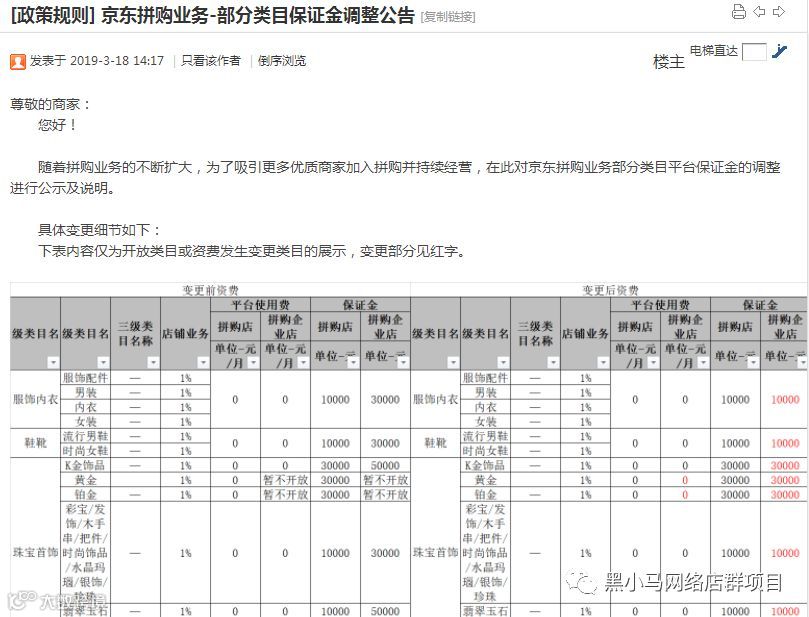Focus the 电梯直达 floor number input box
Screen dimensions: 809x617
click(x=754, y=52)
